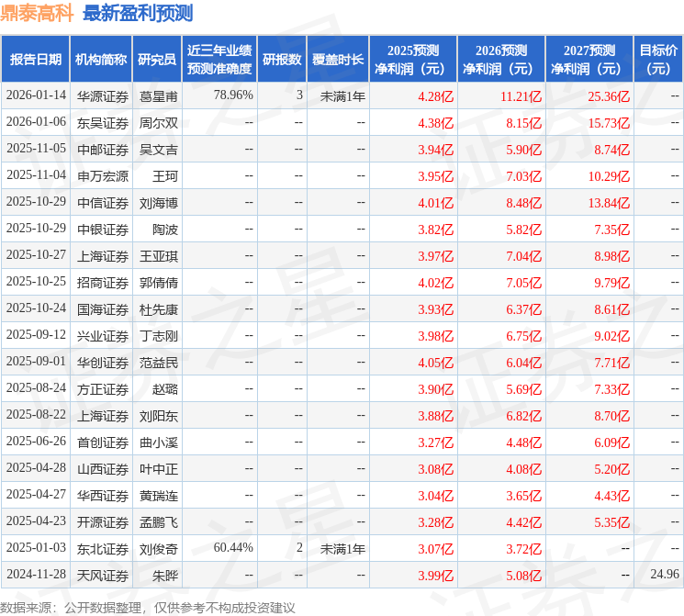Viewport: 684px width, 616px height.
Task: Select 华源证券 institution cell
Action: click(x=103, y=96)
